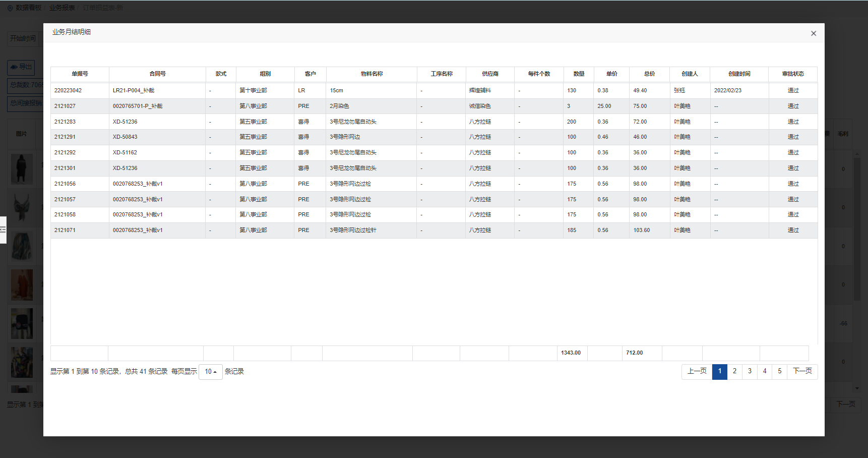Go to page 3 of records
Viewport: 868px width, 458px height.
click(x=750, y=371)
